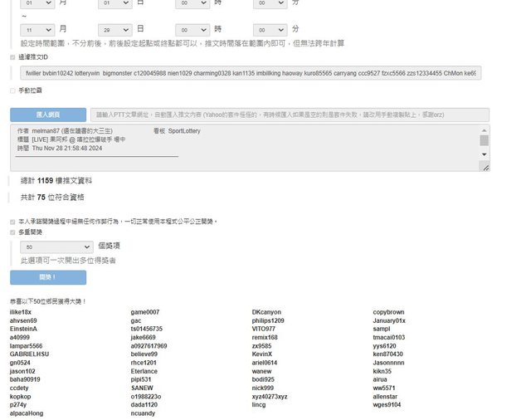Viewport: 531px width, 420px height.
Task: Expand the start hour dropdown
Action: pos(192,4)
